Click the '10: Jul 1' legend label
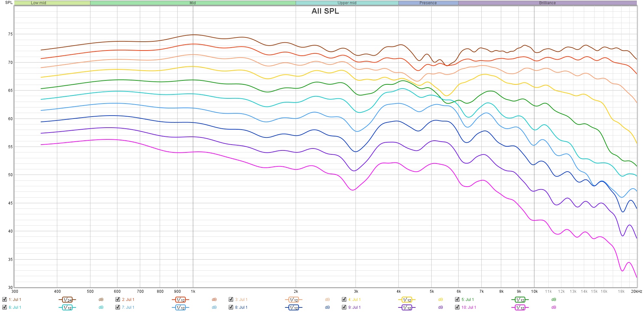 [x=469, y=307]
